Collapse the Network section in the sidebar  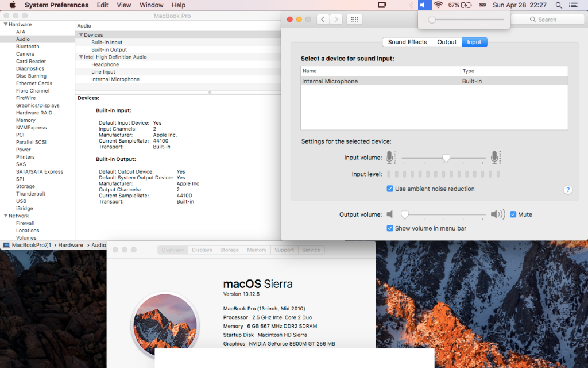pos(5,216)
